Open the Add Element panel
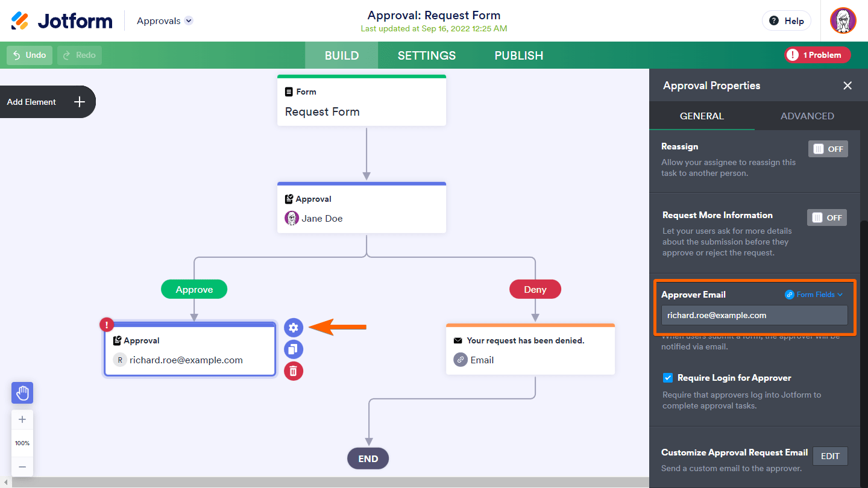This screenshot has width=868, height=488. coord(47,102)
